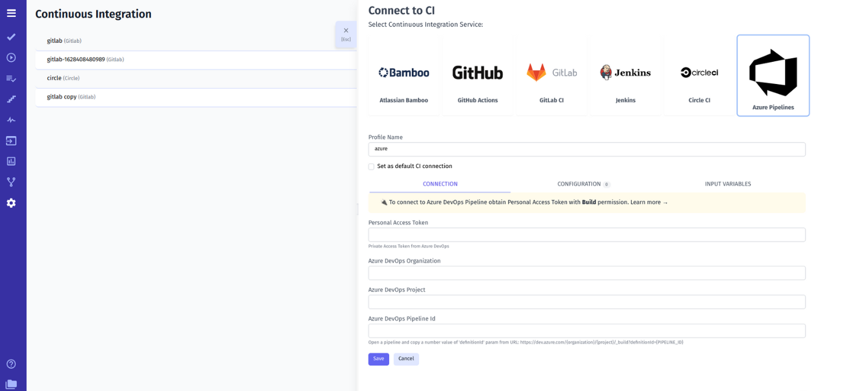The width and height of the screenshot is (868, 391).
Task: Click inside the Personal Access Token field
Action: pyautogui.click(x=586, y=235)
